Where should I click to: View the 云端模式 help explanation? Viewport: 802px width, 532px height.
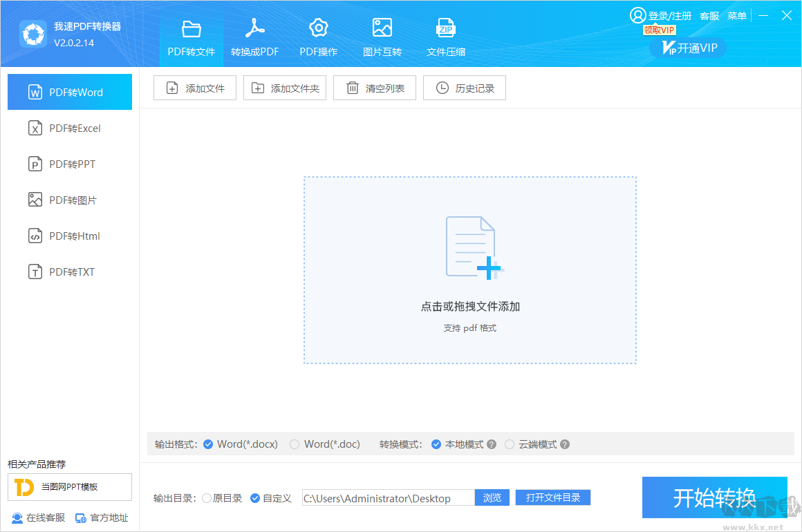point(566,444)
